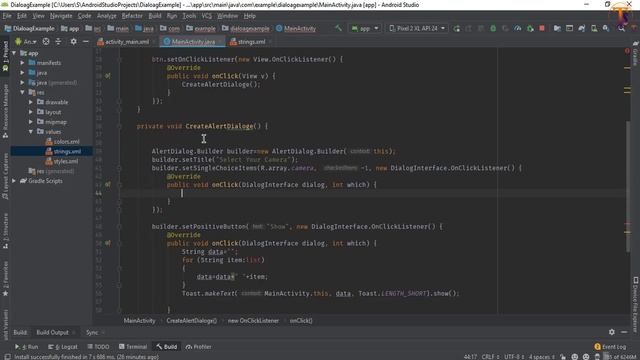This screenshot has height=360, width=640.
Task: Click the red Stop button in toolbar
Action: click(542, 28)
